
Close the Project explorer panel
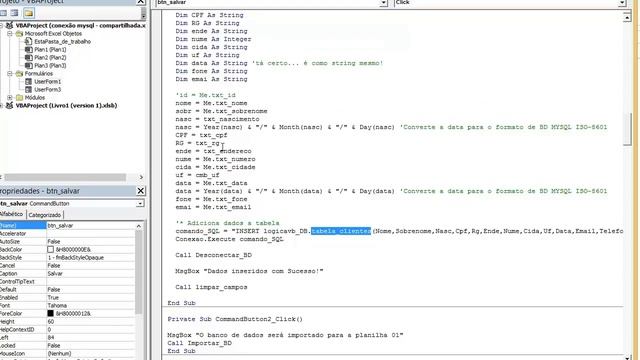click(x=141, y=2)
